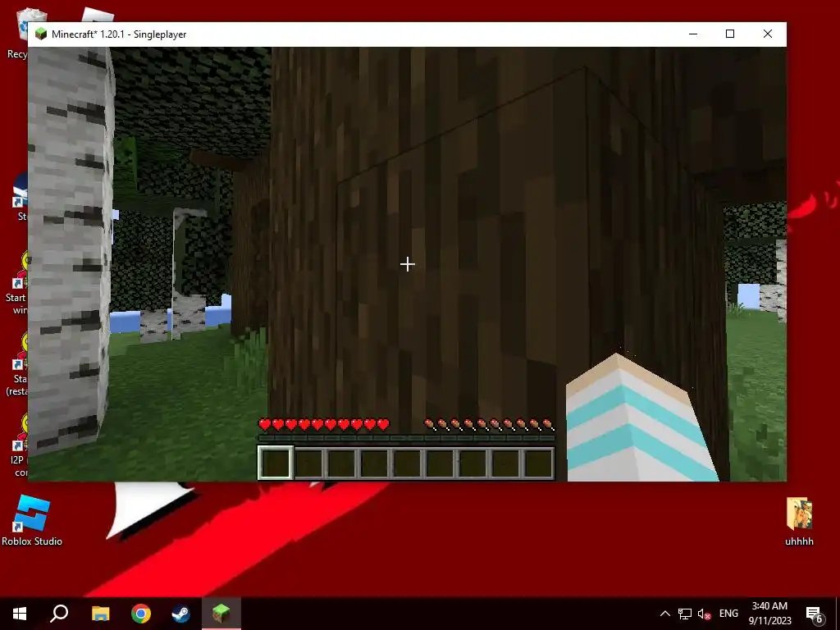
Task: Launch Google Chrome from taskbar
Action: click(x=141, y=614)
